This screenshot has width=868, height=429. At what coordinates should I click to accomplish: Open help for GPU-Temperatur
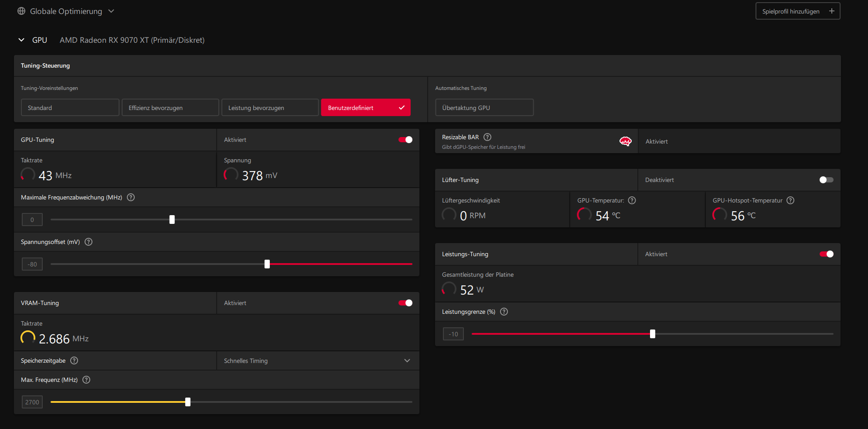tap(632, 200)
